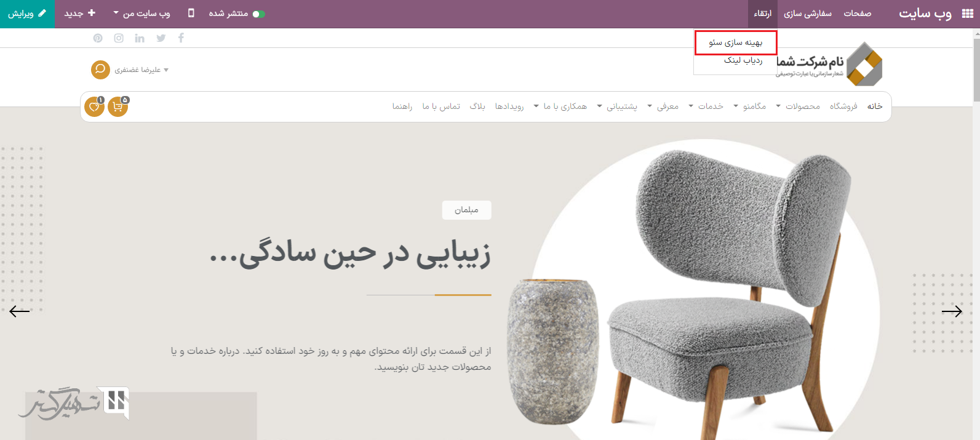This screenshot has width=980, height=440.
Task: Click the company logo image
Action: (829, 65)
